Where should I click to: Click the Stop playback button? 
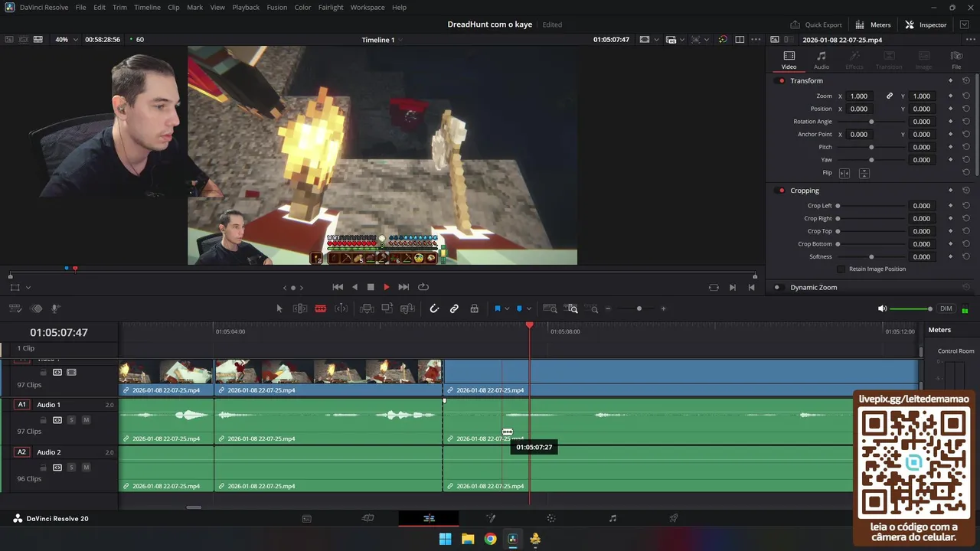[x=371, y=287]
